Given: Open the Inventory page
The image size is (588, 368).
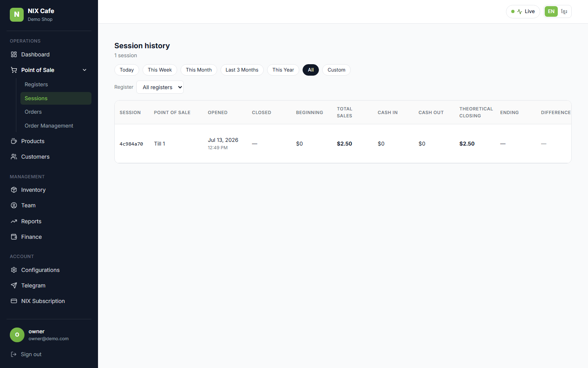Looking at the screenshot, I should [49, 190].
